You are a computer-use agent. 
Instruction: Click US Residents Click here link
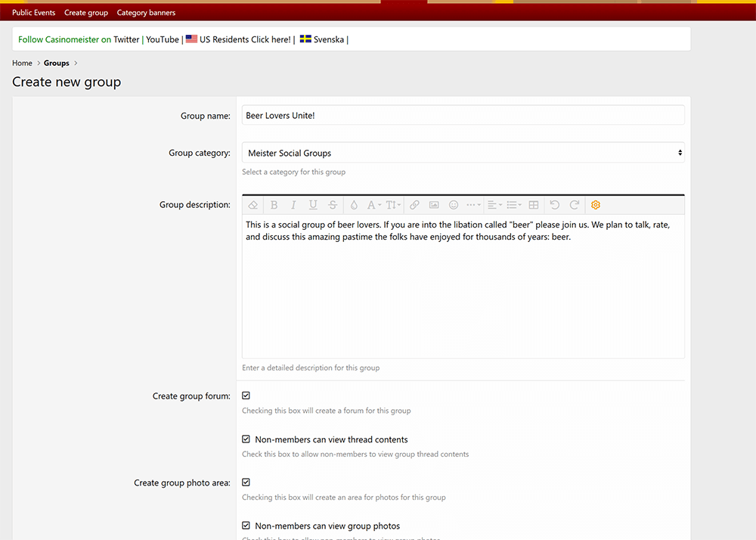click(245, 39)
